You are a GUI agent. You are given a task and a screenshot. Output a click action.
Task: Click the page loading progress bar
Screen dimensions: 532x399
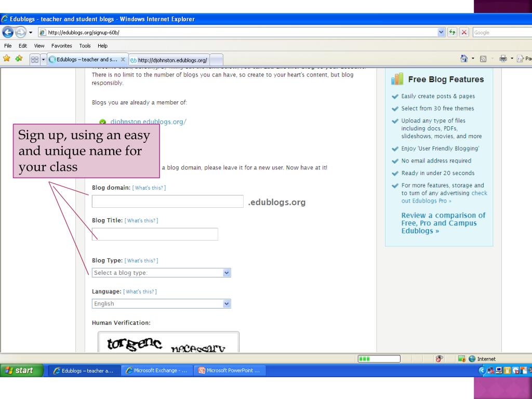click(x=379, y=358)
